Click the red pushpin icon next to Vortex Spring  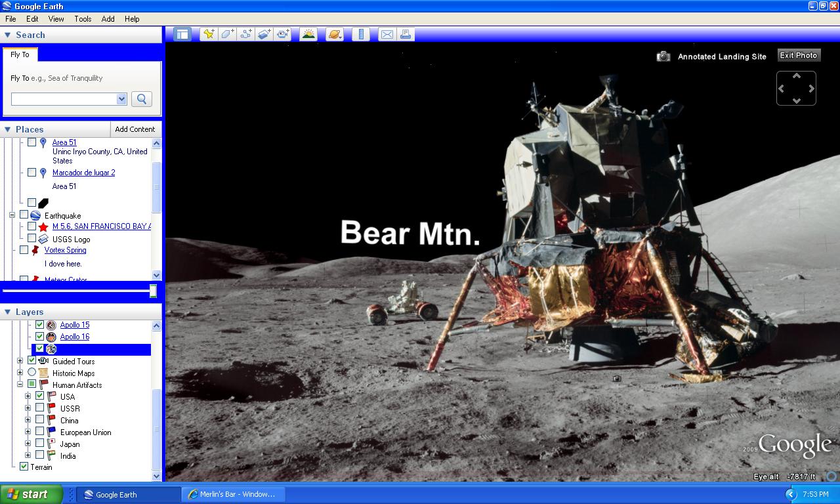pos(35,250)
